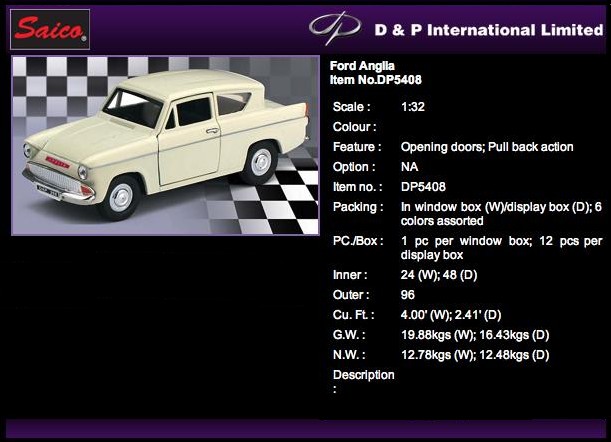Select the Ford Anglia car thumbnail image
The image size is (611, 442).
[164, 145]
